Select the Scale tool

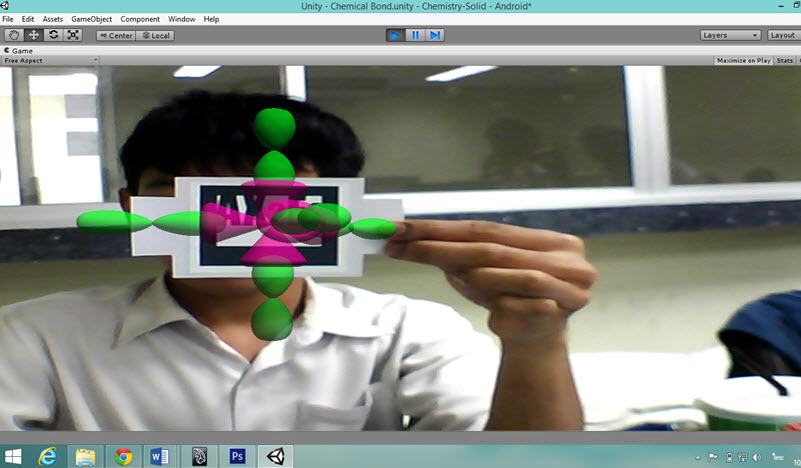pyautogui.click(x=73, y=35)
